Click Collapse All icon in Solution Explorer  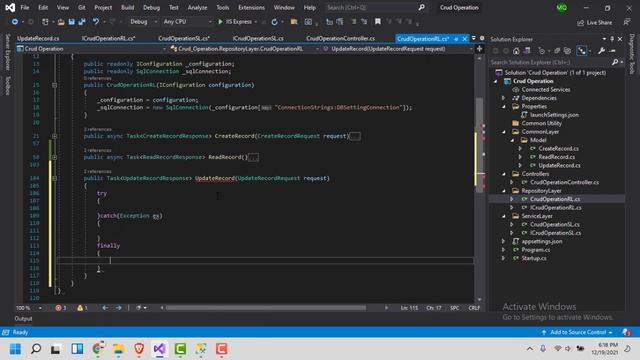(x=557, y=51)
